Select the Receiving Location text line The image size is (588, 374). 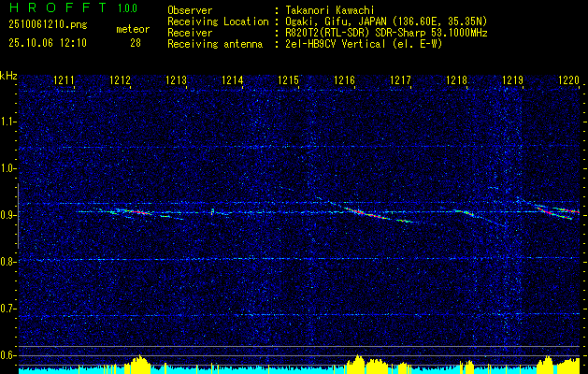pyautogui.click(x=327, y=22)
